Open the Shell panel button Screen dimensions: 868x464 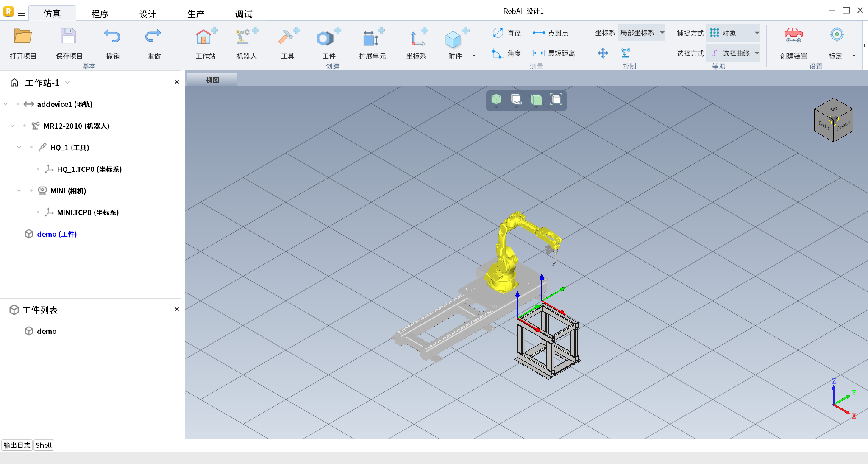click(44, 445)
